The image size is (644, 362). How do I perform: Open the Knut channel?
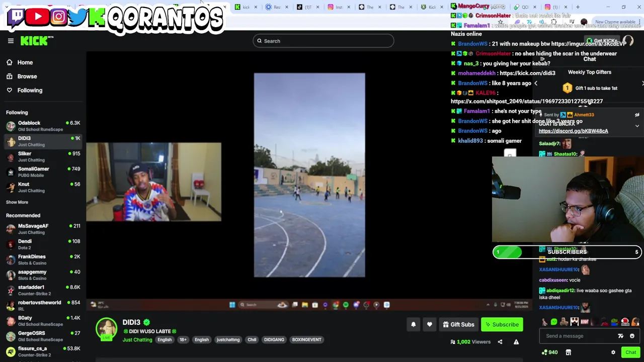(43, 188)
